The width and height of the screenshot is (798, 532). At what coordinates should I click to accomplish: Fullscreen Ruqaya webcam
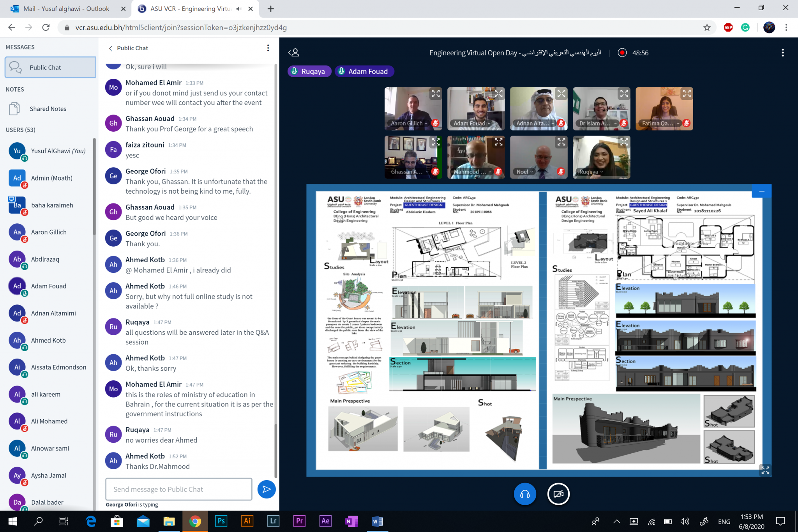point(624,142)
